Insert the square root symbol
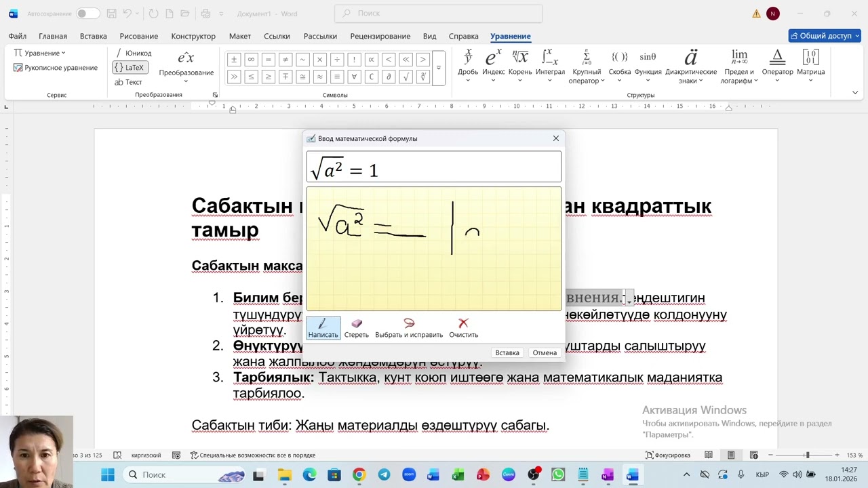This screenshot has height=488, width=868. 406,77
